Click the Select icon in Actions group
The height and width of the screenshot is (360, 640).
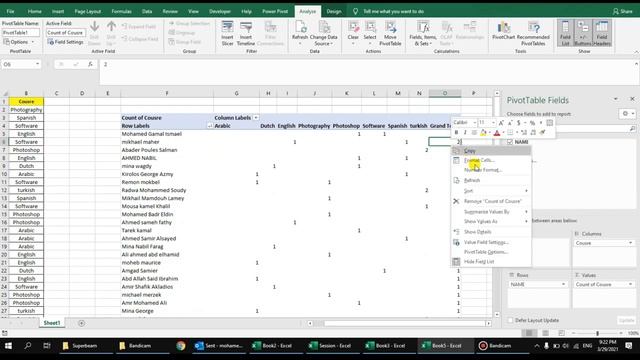point(370,27)
